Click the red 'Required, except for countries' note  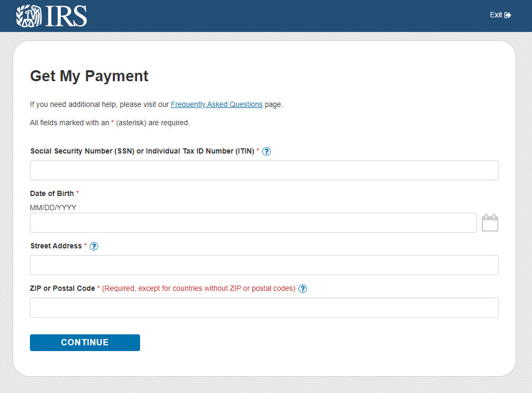[199, 288]
